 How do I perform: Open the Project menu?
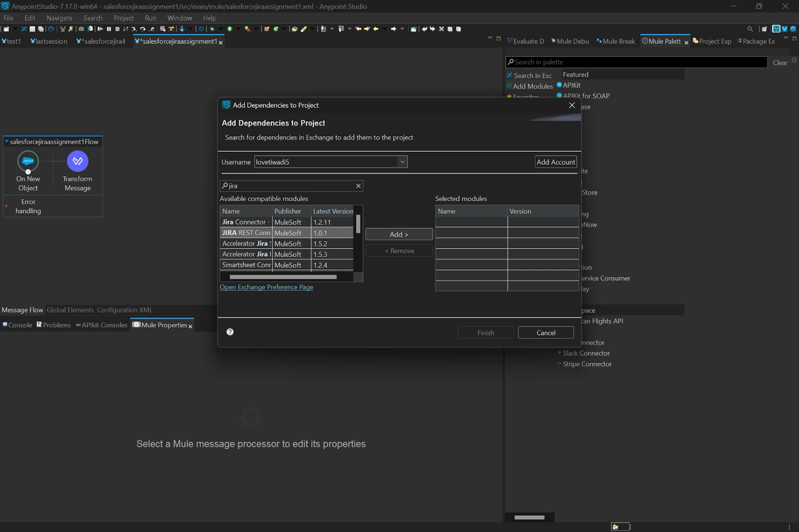pos(123,18)
